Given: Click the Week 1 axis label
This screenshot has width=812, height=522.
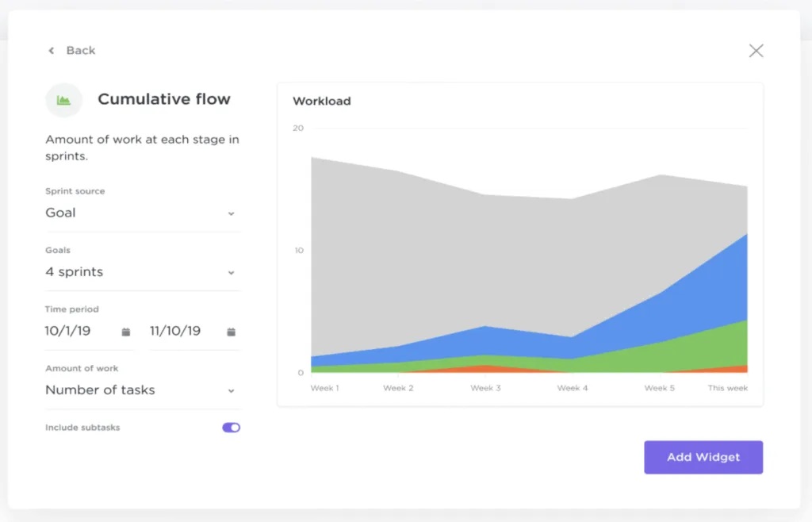Looking at the screenshot, I should 324,388.
